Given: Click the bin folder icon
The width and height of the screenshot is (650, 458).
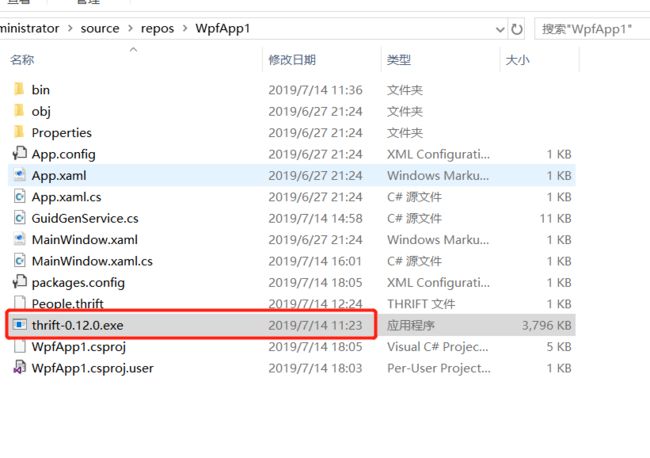Looking at the screenshot, I should pos(19,89).
